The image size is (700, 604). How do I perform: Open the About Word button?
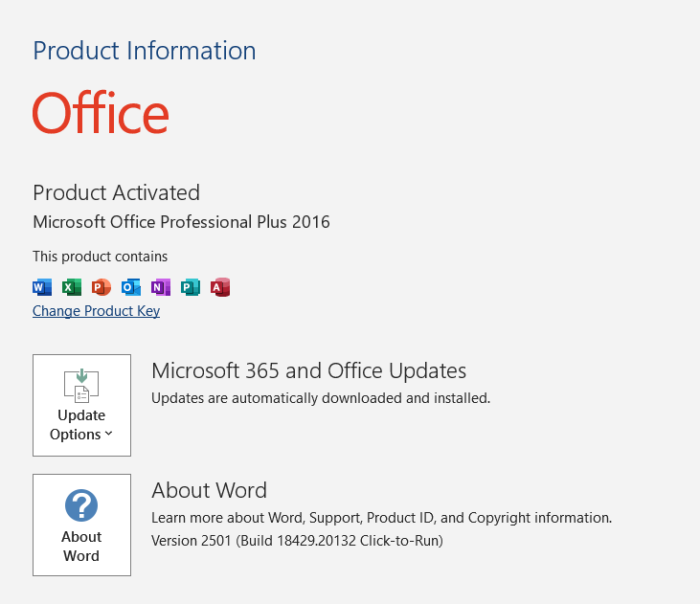tap(81, 525)
